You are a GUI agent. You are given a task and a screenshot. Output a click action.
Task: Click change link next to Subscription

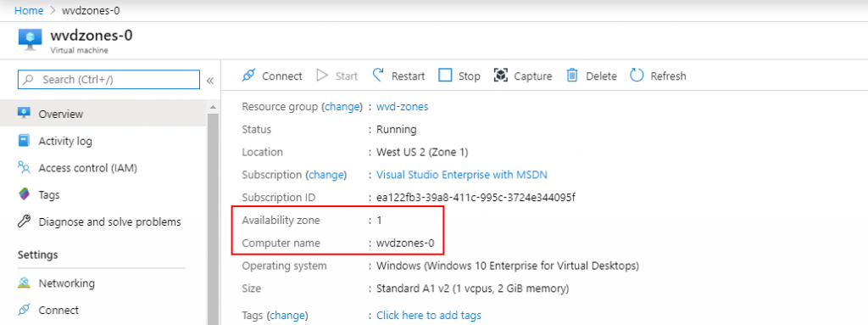tap(326, 175)
